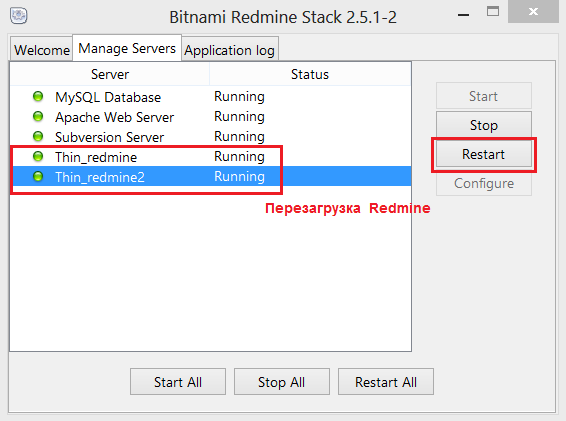Image resolution: width=566 pixels, height=421 pixels.
Task: Click the Server column header
Action: click(110, 74)
